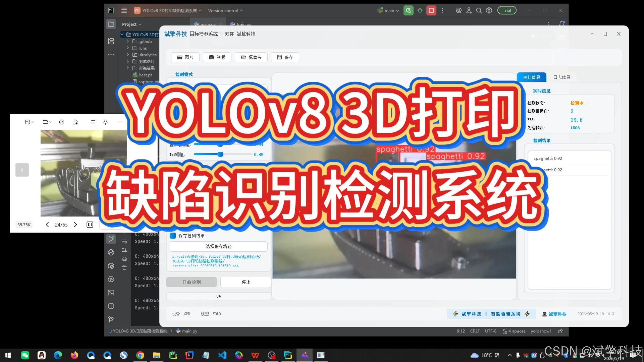The image size is (644, 362).
Task: Expand the 测试图片 folder
Action: click(x=128, y=61)
